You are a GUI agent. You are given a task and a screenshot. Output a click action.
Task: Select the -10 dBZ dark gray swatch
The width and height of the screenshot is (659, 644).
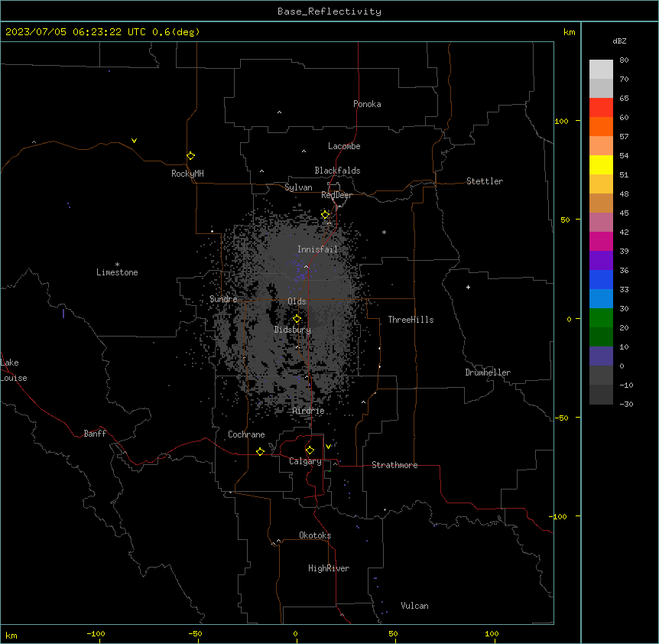pos(601,395)
